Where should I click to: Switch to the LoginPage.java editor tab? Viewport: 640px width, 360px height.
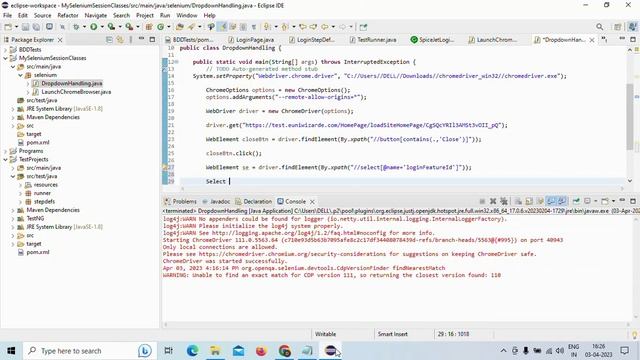coord(251,40)
